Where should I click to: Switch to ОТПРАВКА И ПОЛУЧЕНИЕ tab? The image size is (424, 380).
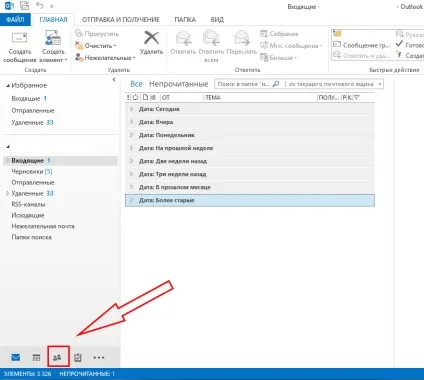[121, 20]
